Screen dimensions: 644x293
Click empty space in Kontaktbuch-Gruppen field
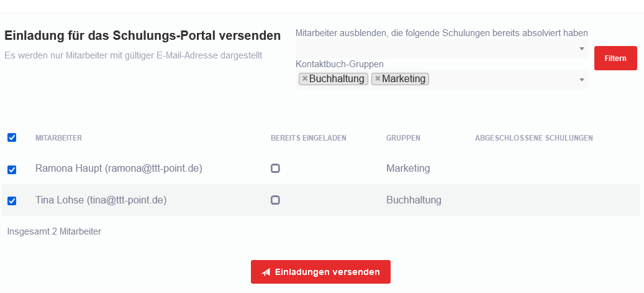(x=503, y=80)
